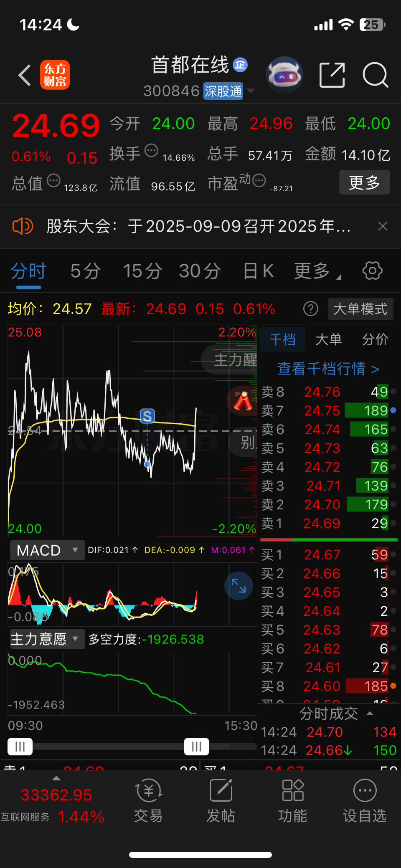401x868 pixels.
Task: Tap the 交易 yen icon
Action: [x=148, y=790]
